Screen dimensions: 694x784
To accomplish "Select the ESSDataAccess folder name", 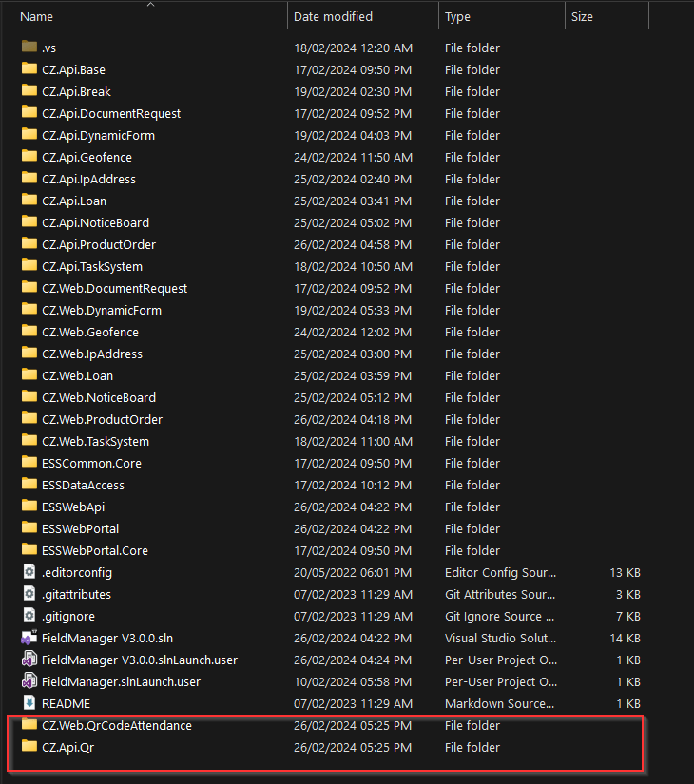I will point(83,486).
